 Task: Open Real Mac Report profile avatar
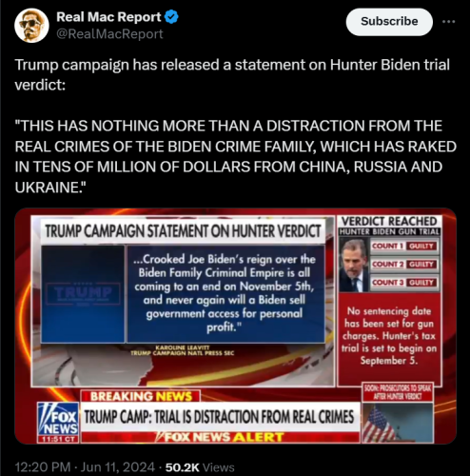click(x=31, y=26)
